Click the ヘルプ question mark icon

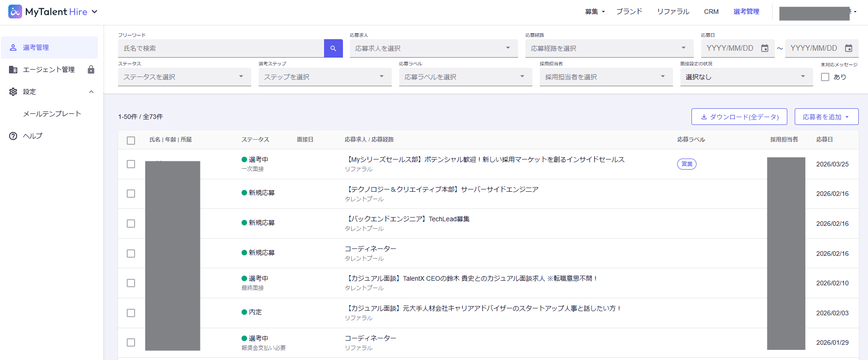click(13, 136)
